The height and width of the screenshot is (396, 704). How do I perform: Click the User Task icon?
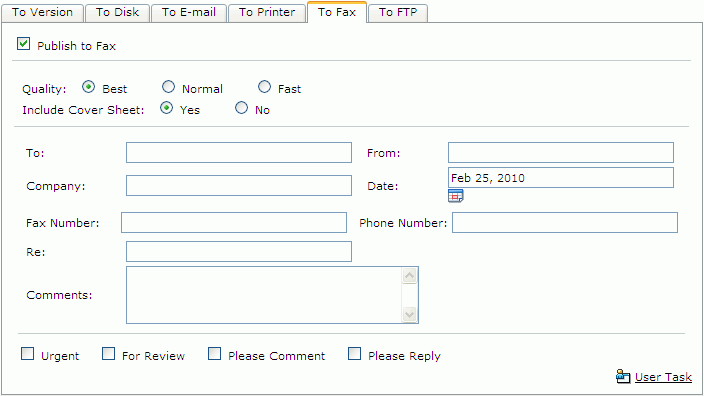[623, 376]
